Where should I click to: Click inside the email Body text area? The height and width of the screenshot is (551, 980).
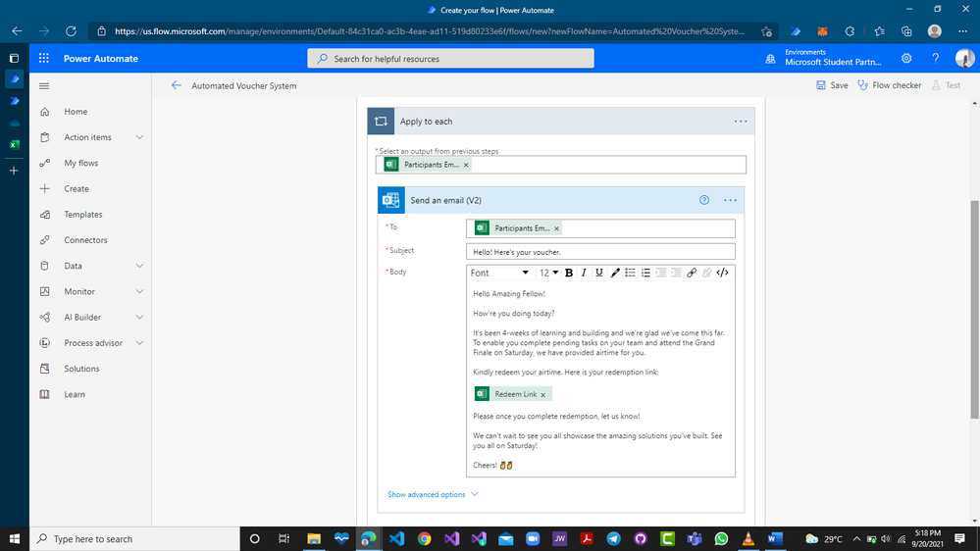click(x=600, y=379)
